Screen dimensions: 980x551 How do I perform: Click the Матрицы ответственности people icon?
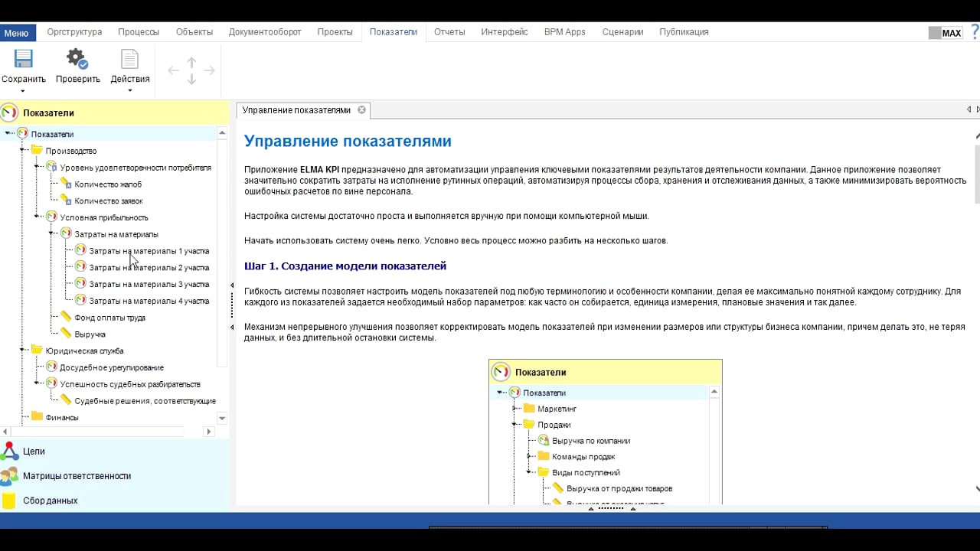[x=9, y=476]
